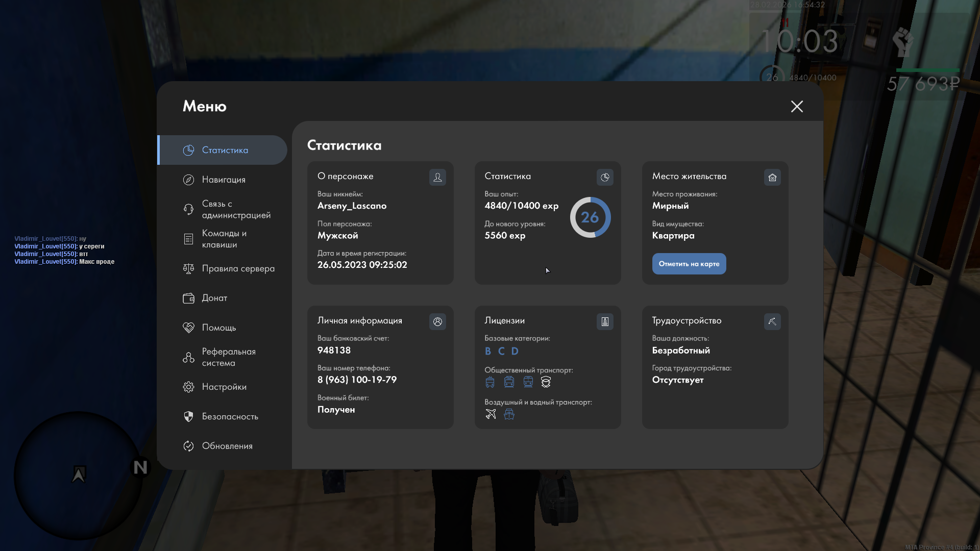Go to Команды и клавиши section
980x551 pixels.
224,239
